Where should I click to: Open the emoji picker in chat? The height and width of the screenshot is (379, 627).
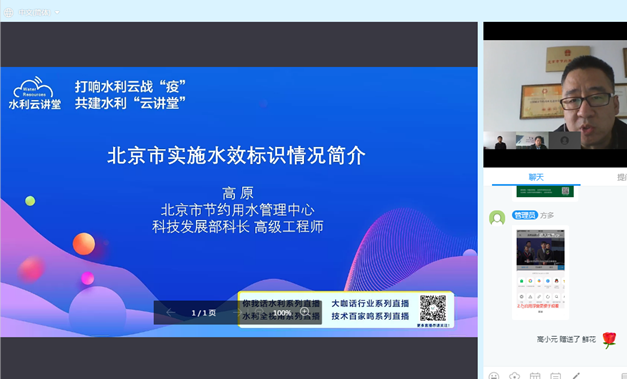[x=494, y=376]
